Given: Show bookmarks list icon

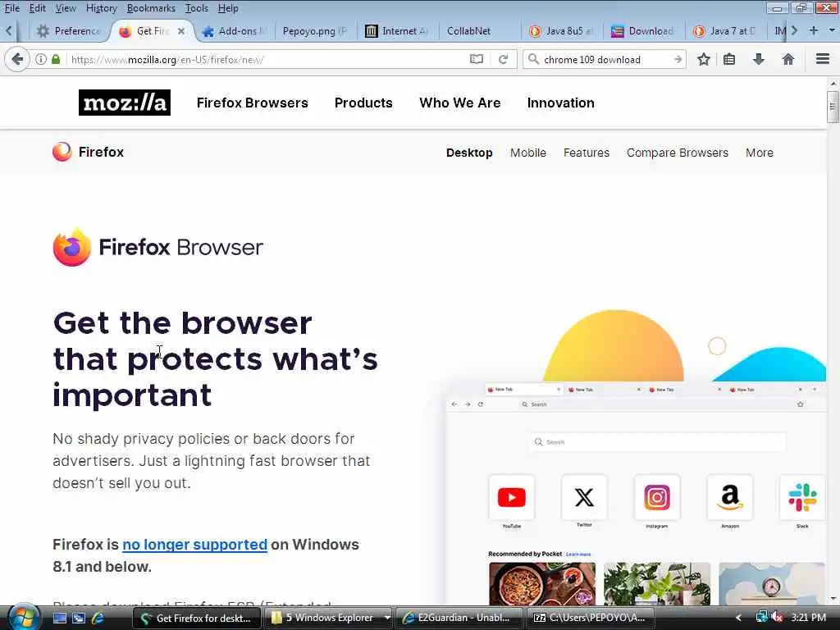Looking at the screenshot, I should coord(729,59).
